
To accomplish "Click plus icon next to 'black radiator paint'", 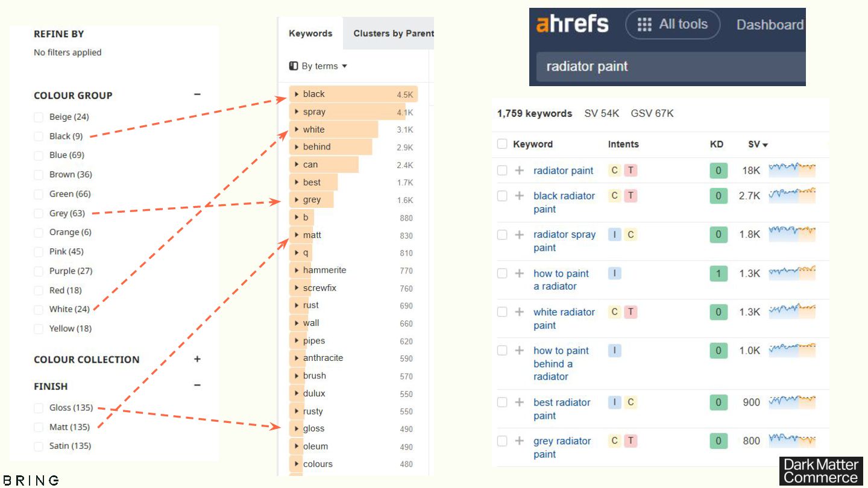I will click(519, 196).
